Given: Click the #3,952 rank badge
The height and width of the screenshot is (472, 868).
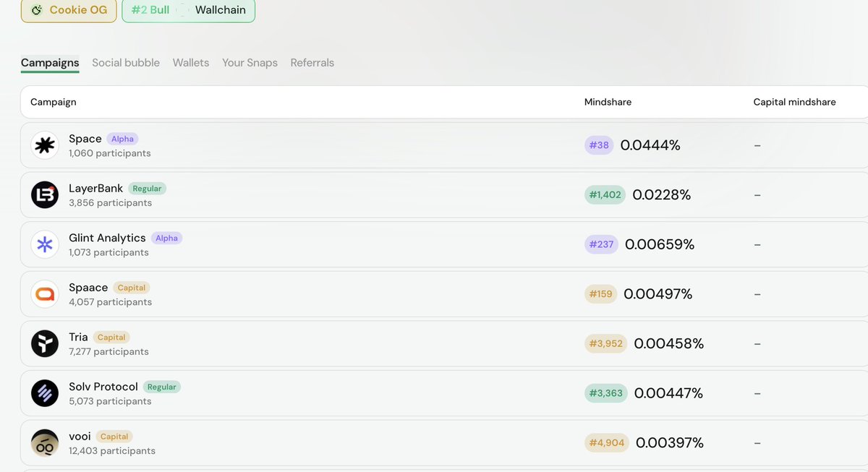Looking at the screenshot, I should coord(605,343).
